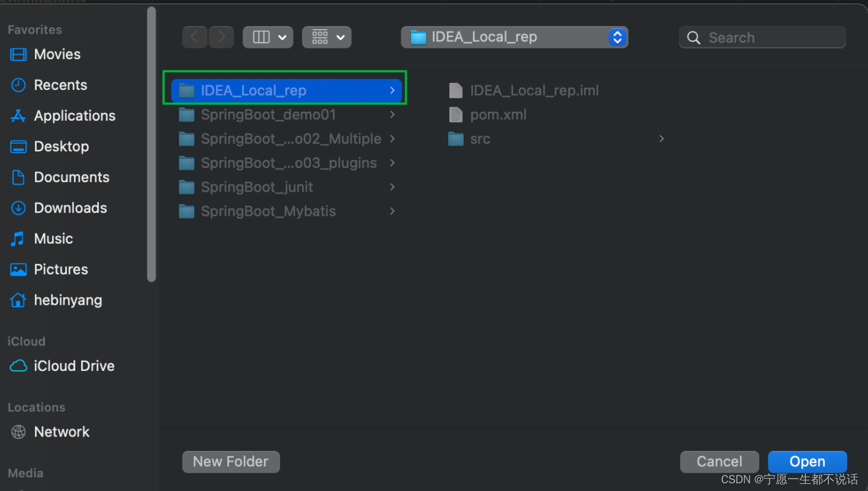
Task: Expand chevron of the SpringBoot_...o02_Multiple row
Action: 393,139
